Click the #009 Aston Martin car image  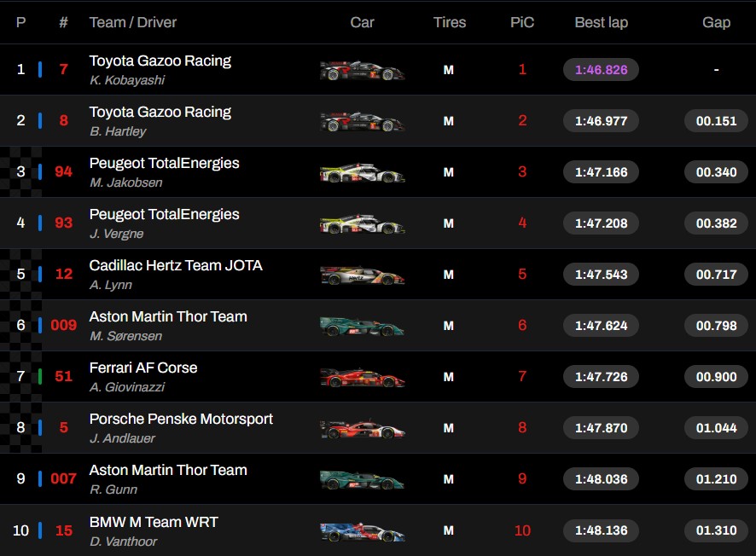pos(362,327)
